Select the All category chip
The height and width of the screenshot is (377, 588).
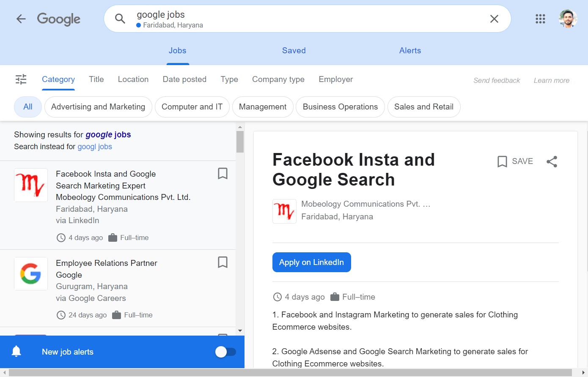(28, 107)
